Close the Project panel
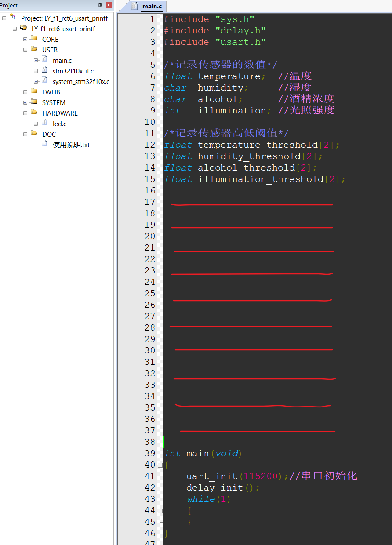Screen dimensions: 392x545 (108, 5)
